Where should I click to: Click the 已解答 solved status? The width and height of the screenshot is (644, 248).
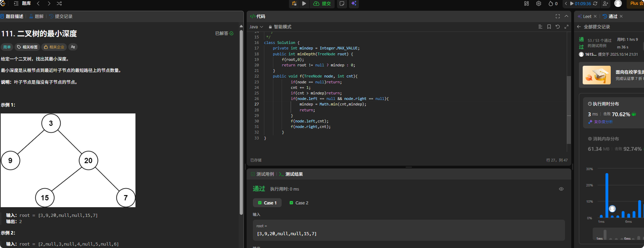tap(224, 33)
